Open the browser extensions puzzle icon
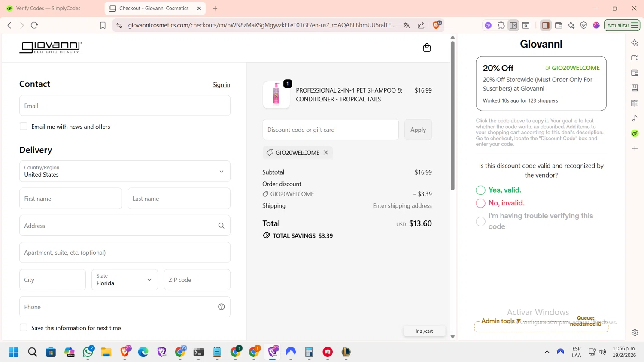Image resolution: width=644 pixels, height=362 pixels. (501, 25)
